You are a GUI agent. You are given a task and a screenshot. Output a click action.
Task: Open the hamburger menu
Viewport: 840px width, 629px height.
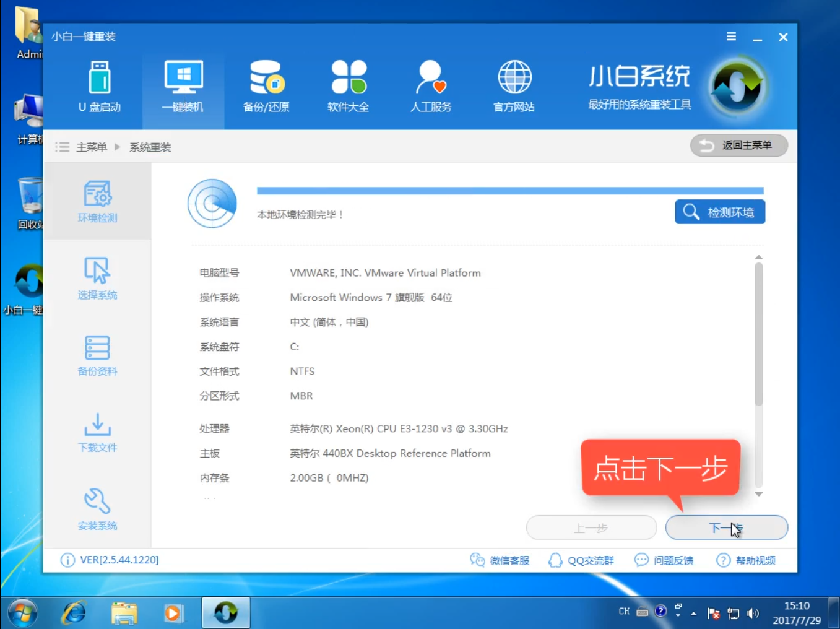click(731, 37)
